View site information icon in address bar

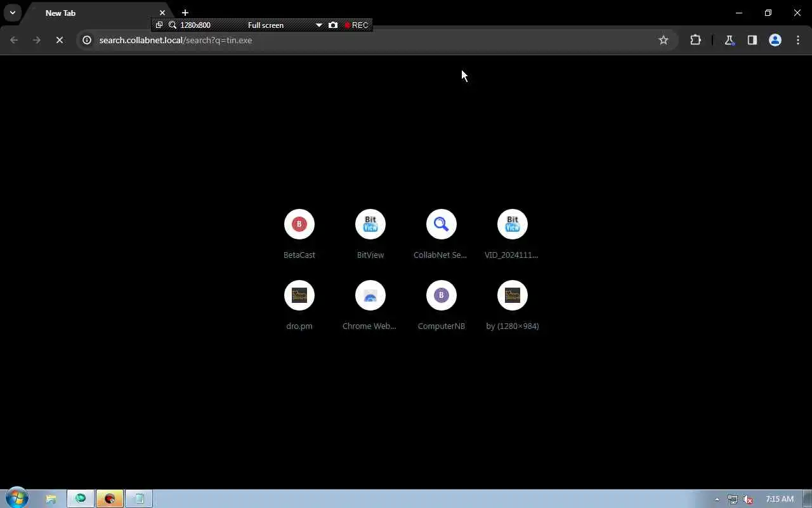pos(87,40)
